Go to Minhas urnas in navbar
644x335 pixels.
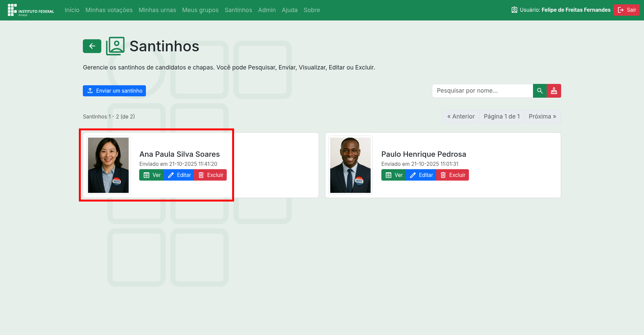tap(157, 10)
